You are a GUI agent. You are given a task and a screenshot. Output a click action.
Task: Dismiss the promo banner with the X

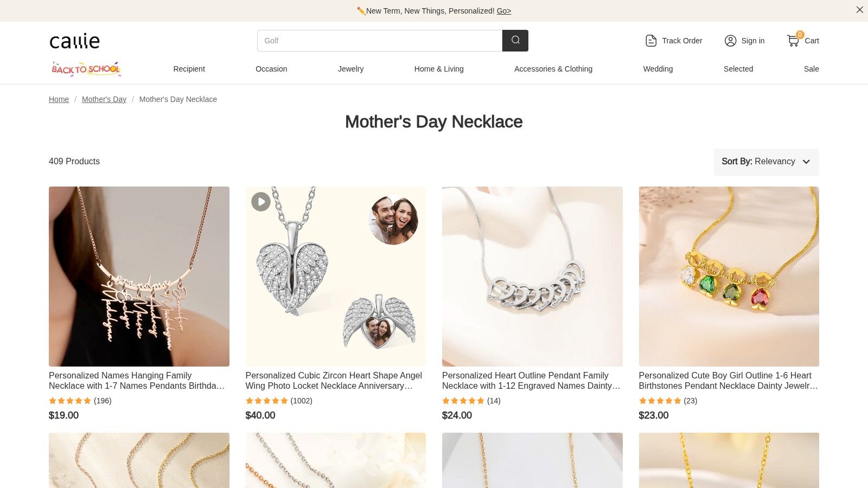point(860,10)
